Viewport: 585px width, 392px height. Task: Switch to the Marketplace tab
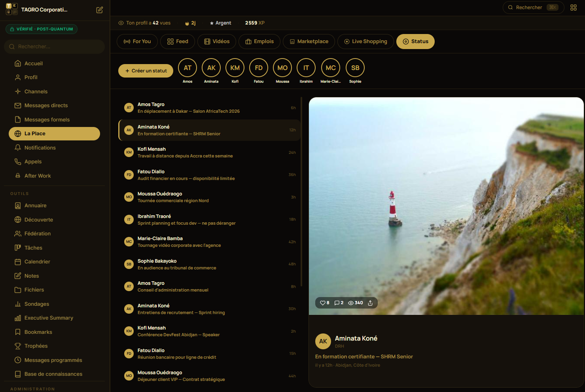(309, 42)
